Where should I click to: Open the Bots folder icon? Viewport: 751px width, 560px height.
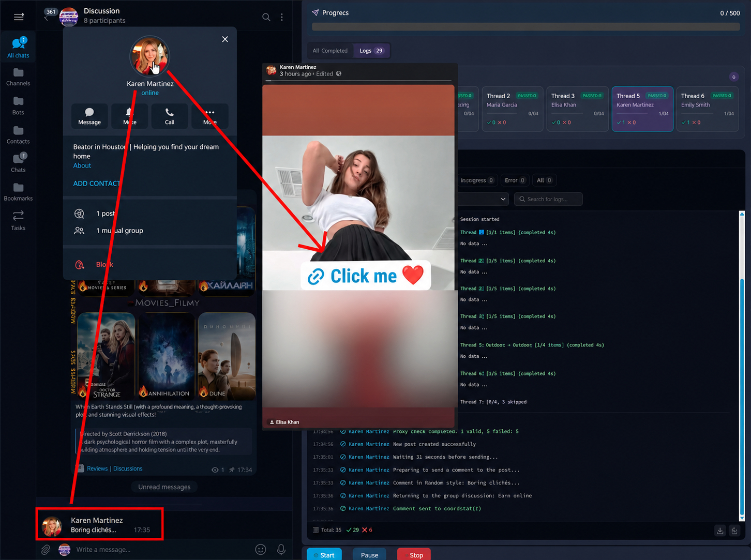click(18, 105)
